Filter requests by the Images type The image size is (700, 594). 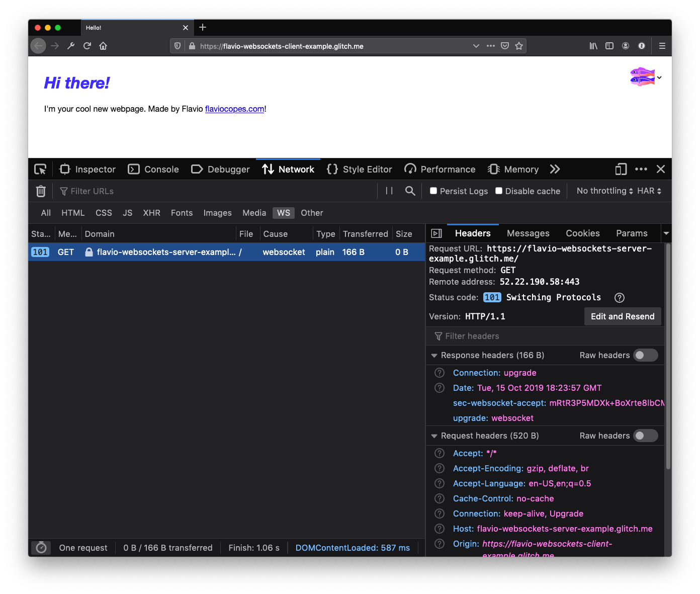(x=217, y=213)
